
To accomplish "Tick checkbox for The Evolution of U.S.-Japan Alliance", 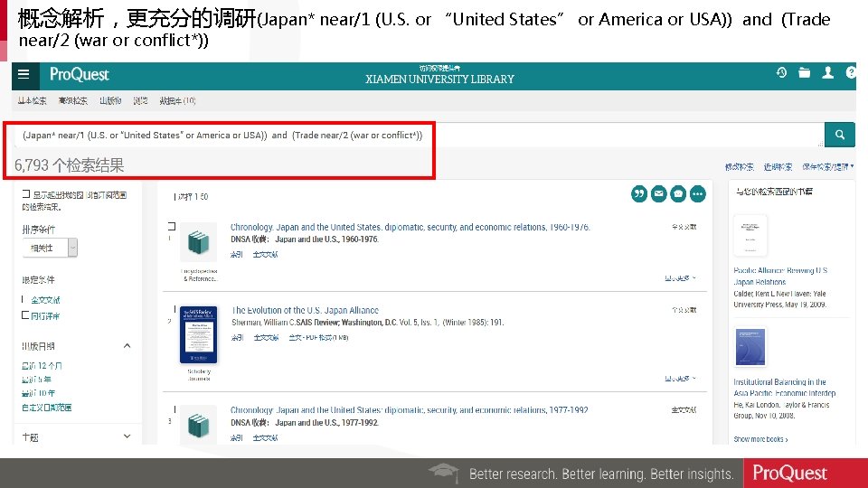I will pos(175,309).
